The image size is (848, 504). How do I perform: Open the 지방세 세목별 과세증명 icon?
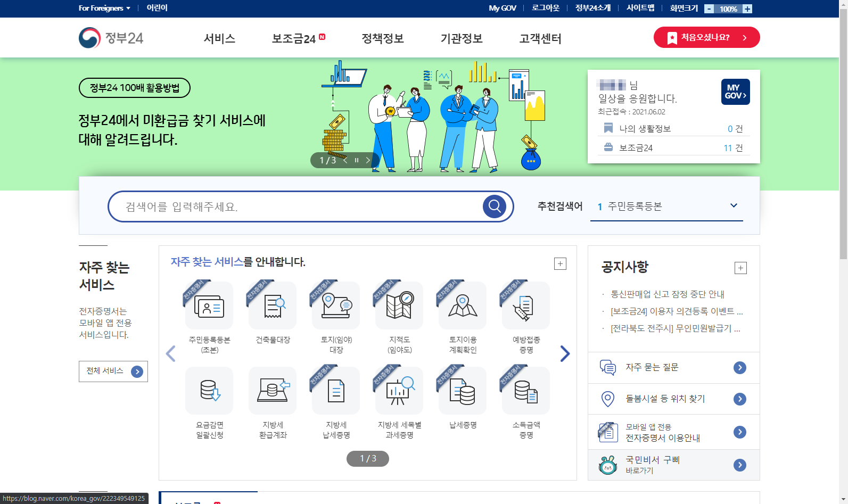pos(399,391)
